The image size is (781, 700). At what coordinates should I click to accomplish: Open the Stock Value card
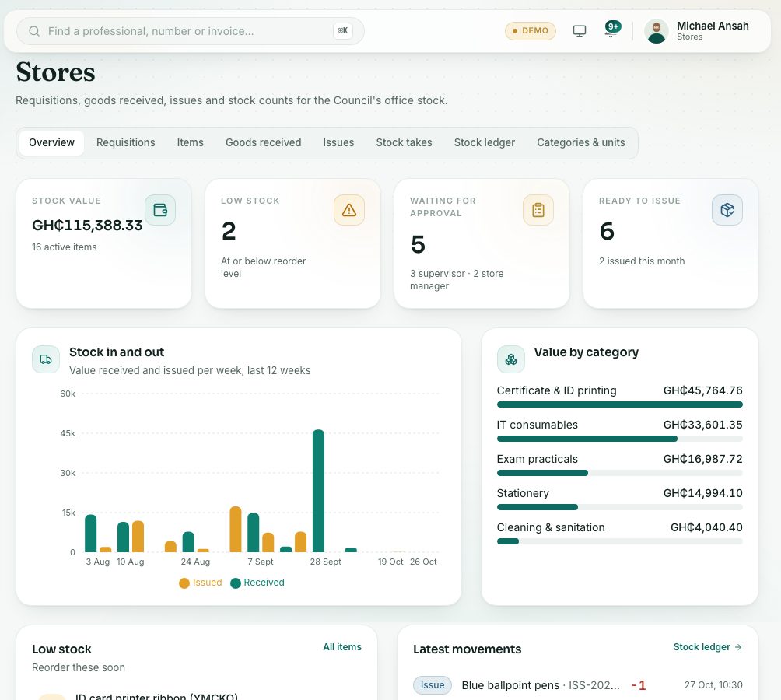point(103,243)
